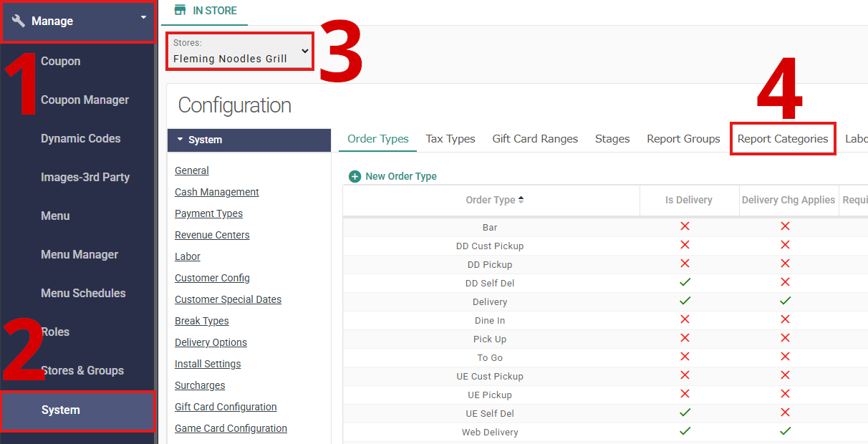Click the Delivery Chg Applies column header
868x444 pixels.
point(789,200)
